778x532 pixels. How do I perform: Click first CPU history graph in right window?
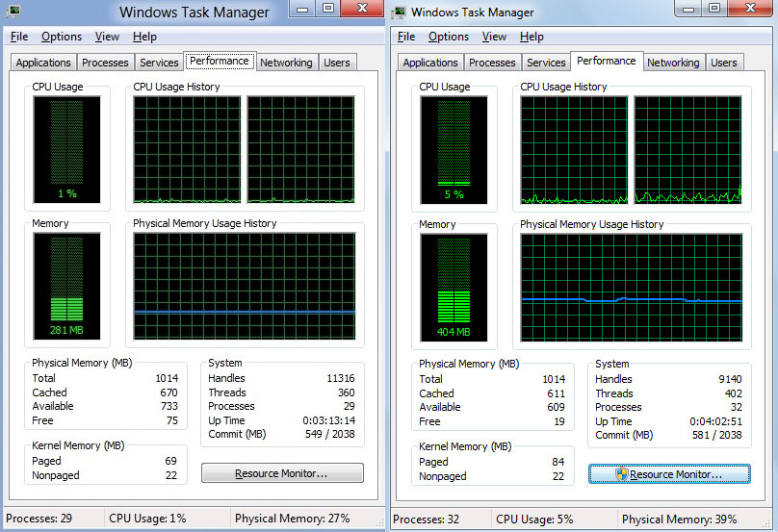574,150
